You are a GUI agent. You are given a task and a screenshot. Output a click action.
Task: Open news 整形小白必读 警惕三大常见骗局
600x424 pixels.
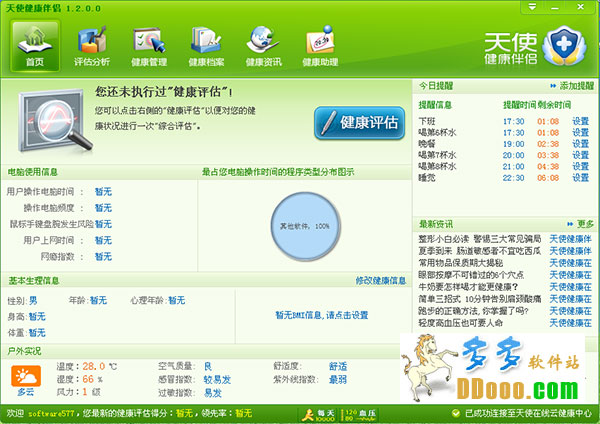click(x=479, y=239)
